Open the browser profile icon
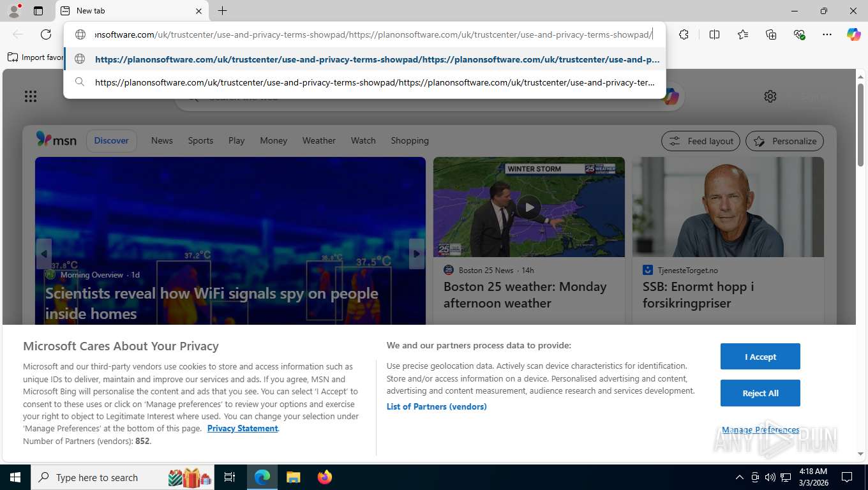This screenshot has height=490, width=868. 13,11
